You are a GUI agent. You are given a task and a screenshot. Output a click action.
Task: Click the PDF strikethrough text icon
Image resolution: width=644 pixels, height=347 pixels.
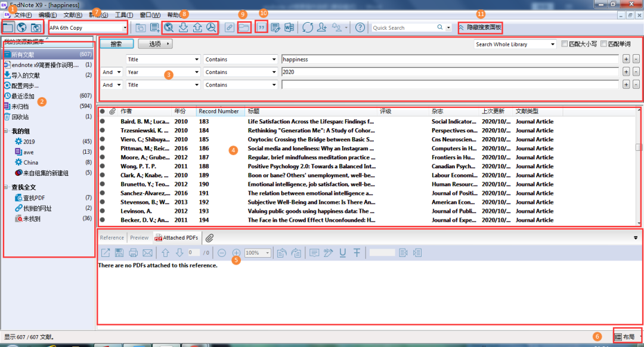click(357, 253)
